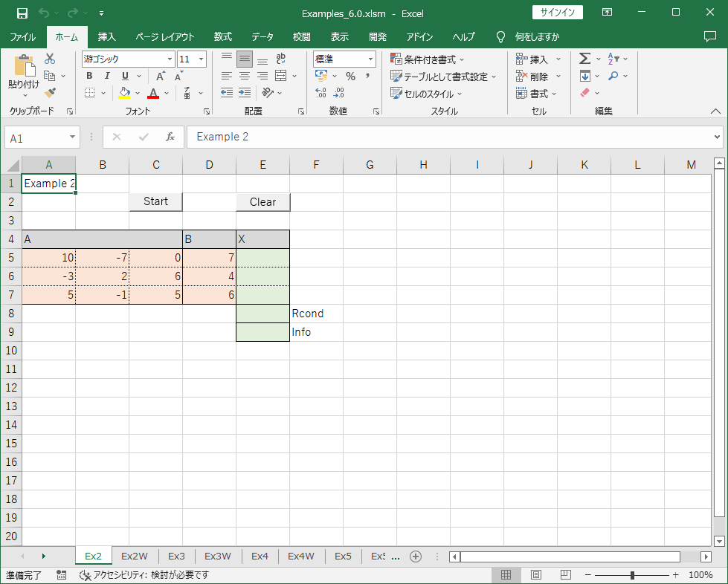Open the 挿入 ribbon tab
Screen dimensions: 728x584
[x=107, y=36]
